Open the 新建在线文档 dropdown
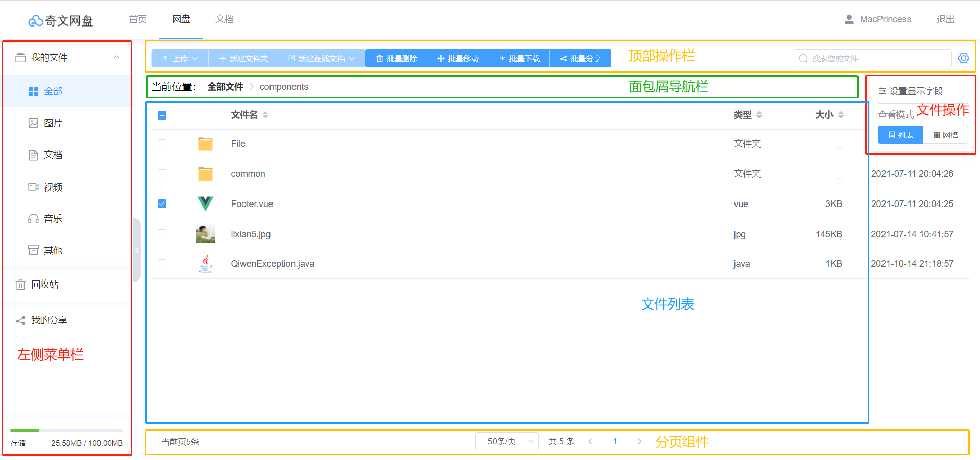 click(x=322, y=59)
